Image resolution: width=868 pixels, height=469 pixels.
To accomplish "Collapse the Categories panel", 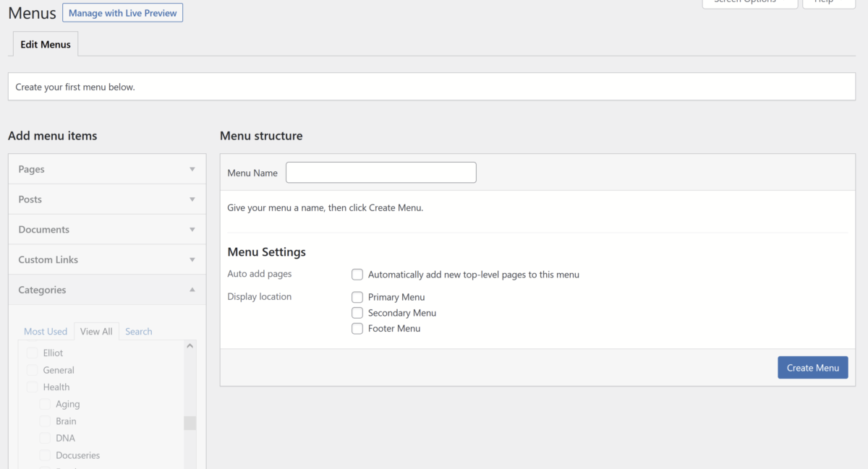I will pos(106,289).
